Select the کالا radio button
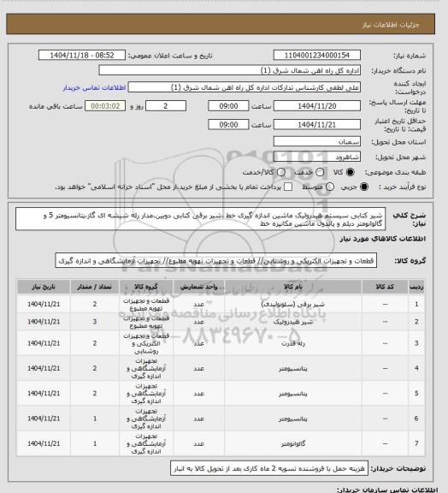The image size is (448, 493). [350, 172]
